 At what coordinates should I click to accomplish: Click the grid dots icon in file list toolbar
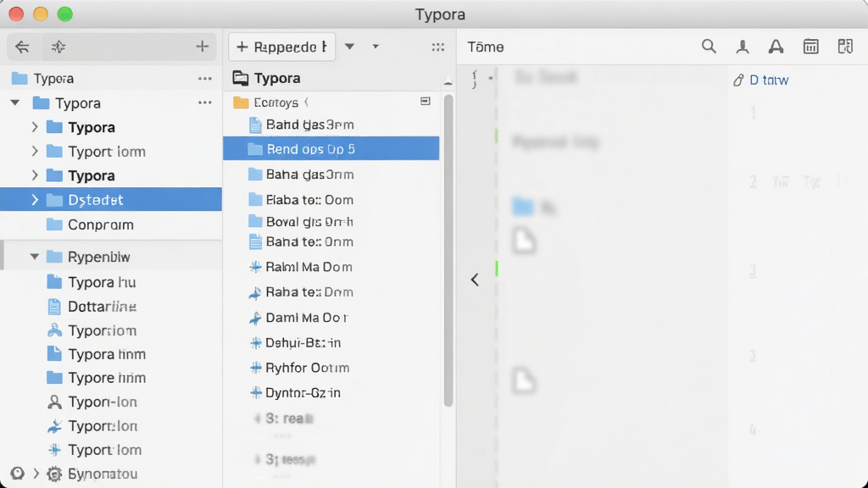[438, 47]
